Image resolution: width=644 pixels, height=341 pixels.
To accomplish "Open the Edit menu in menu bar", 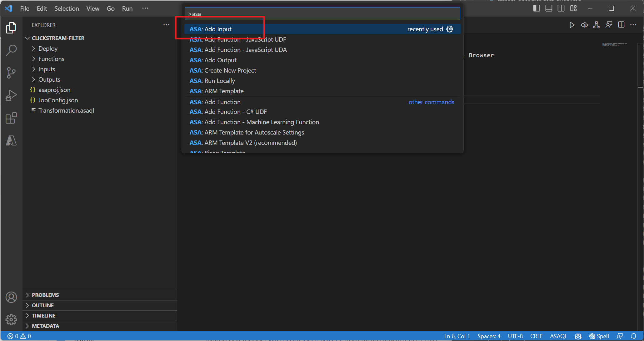I will [x=42, y=8].
